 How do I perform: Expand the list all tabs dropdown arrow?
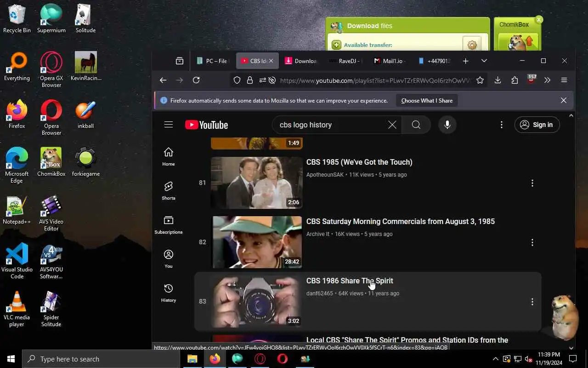point(484,61)
